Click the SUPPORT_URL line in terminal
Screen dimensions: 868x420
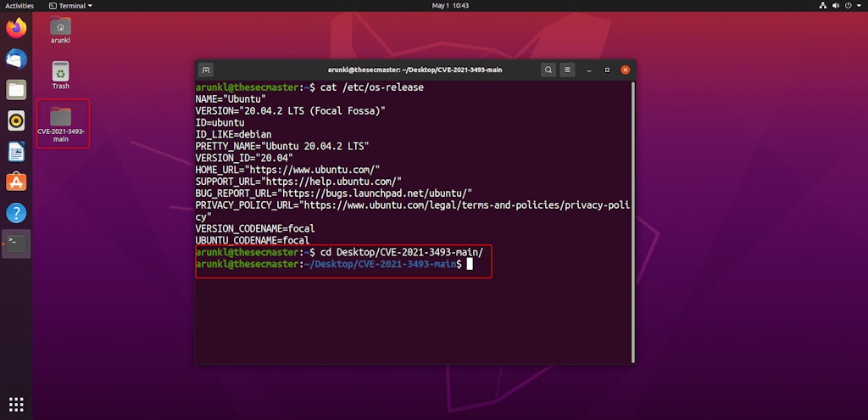point(298,182)
